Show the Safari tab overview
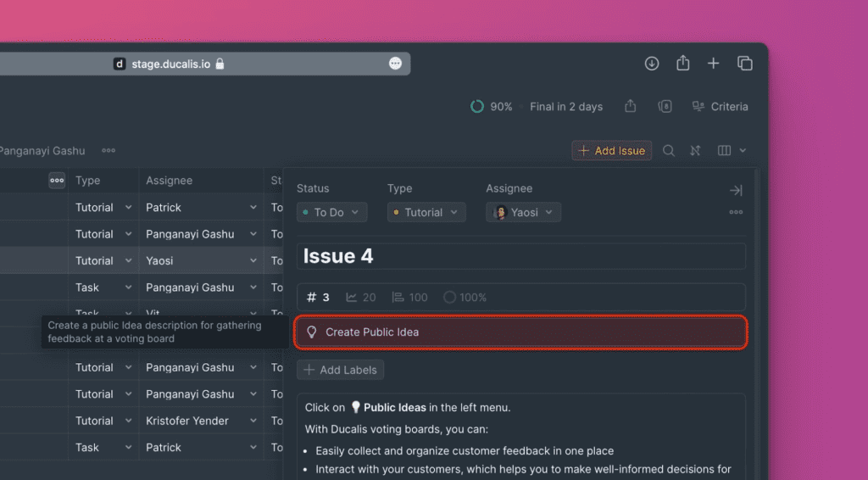This screenshot has width=868, height=480. click(x=745, y=64)
